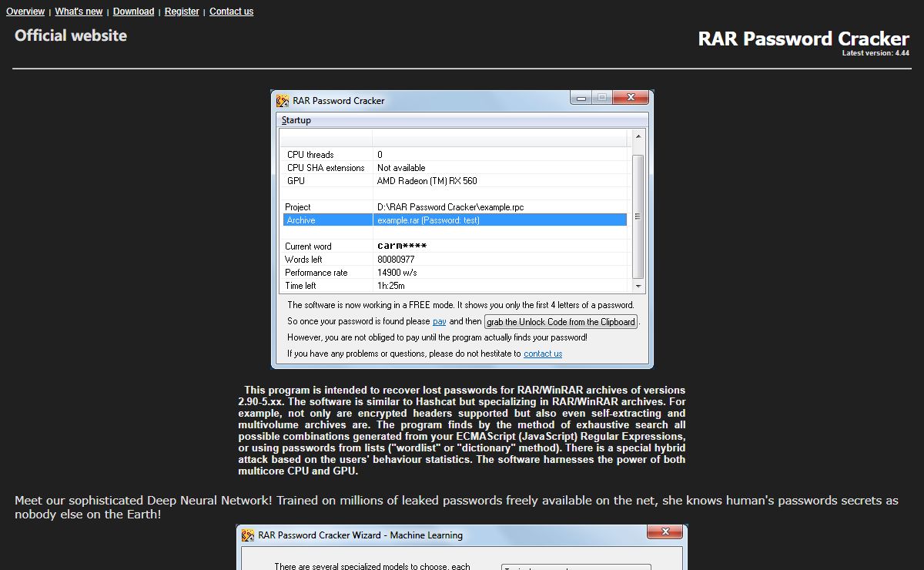Click the example.rpc project path

[x=450, y=207]
